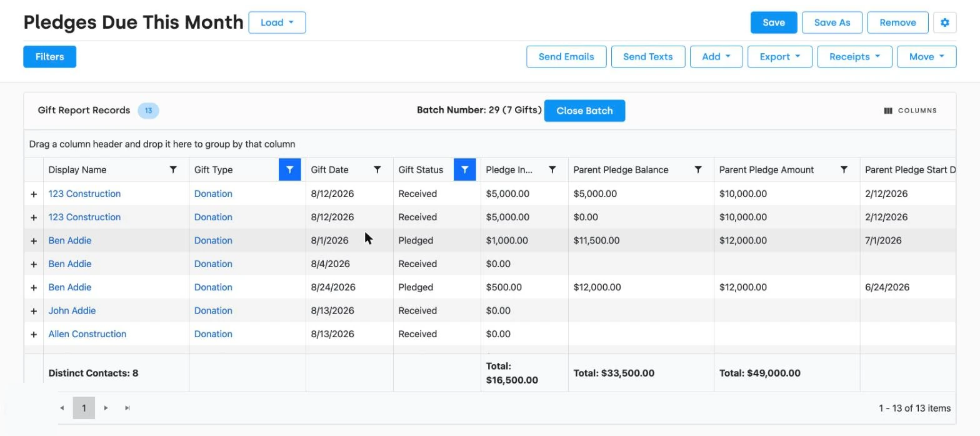Expand 123 Construction row with $0.00 balance

34,217
